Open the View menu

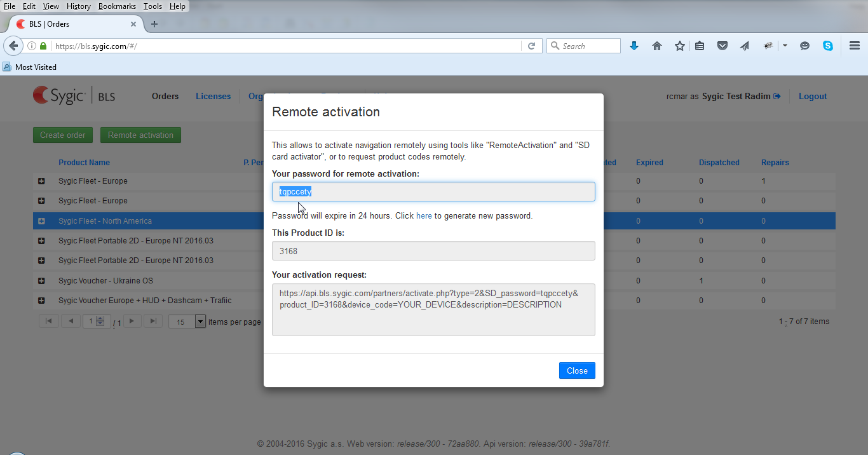click(x=51, y=6)
